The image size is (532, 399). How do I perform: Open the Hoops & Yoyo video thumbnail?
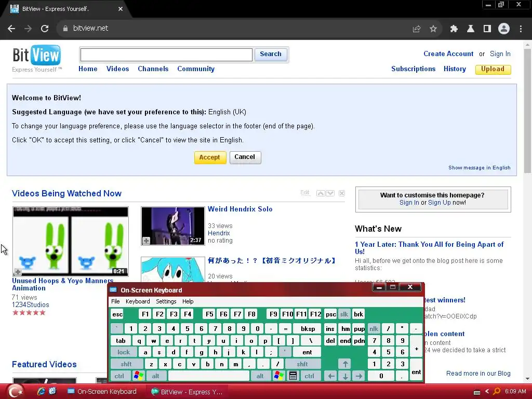tap(71, 241)
